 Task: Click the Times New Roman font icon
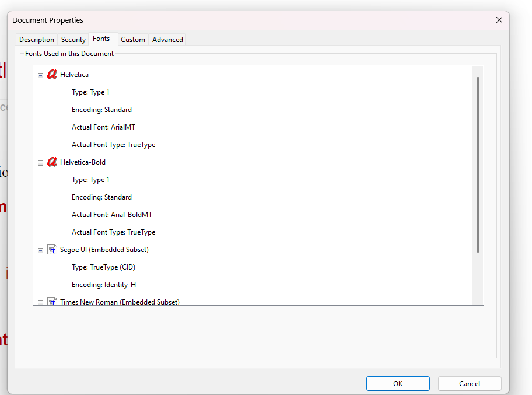click(52, 302)
